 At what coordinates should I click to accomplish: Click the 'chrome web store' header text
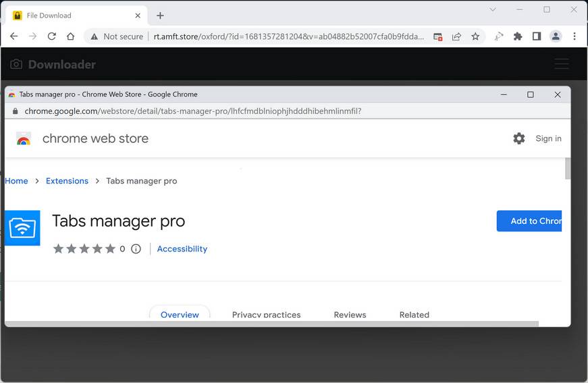coord(96,138)
